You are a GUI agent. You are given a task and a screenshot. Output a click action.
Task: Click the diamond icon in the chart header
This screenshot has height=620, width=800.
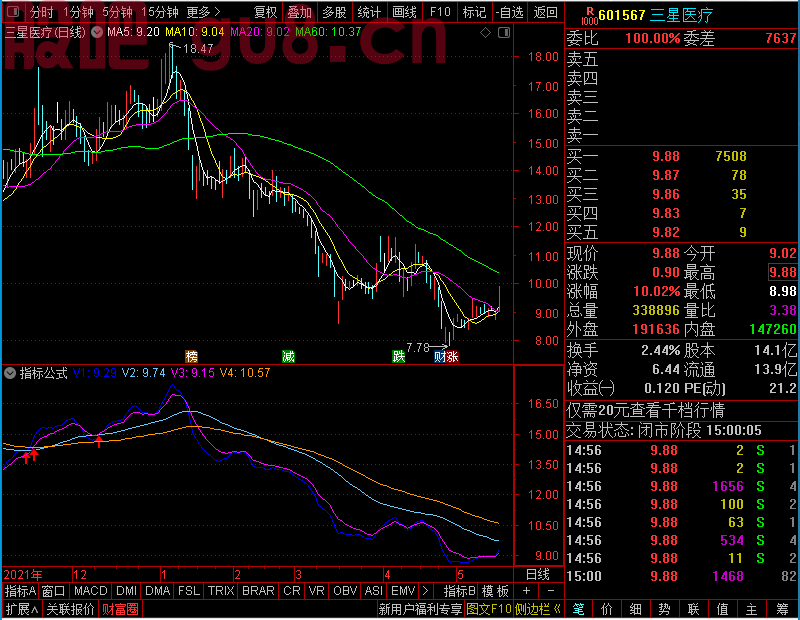click(485, 33)
